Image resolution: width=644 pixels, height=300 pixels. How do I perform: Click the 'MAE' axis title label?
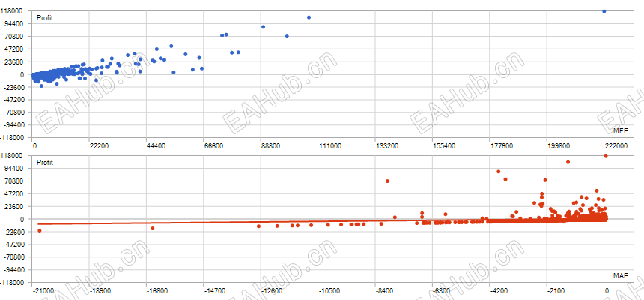(621, 276)
